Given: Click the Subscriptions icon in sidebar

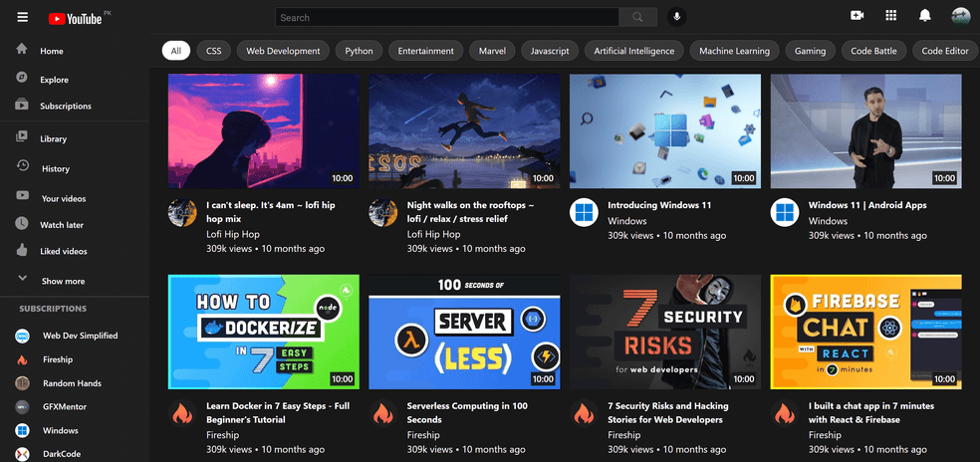Looking at the screenshot, I should pos(22,105).
